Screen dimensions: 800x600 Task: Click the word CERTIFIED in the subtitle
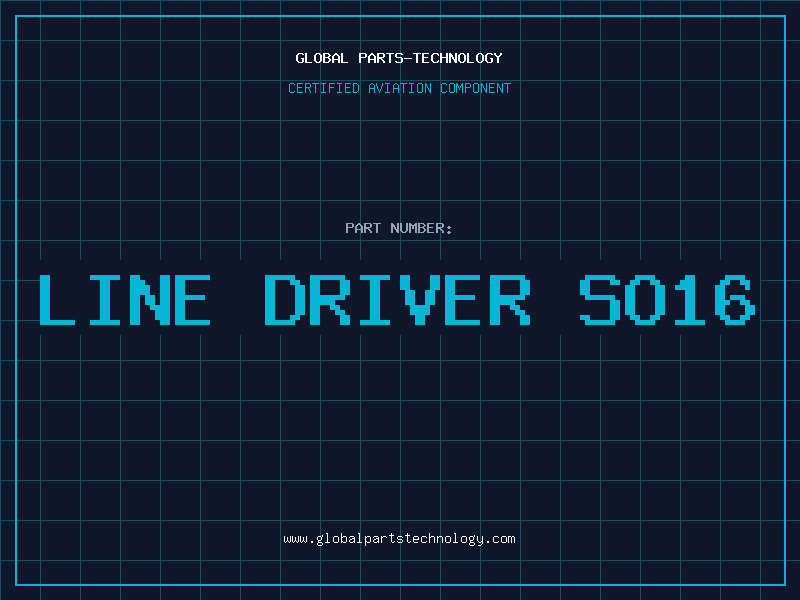(x=325, y=88)
